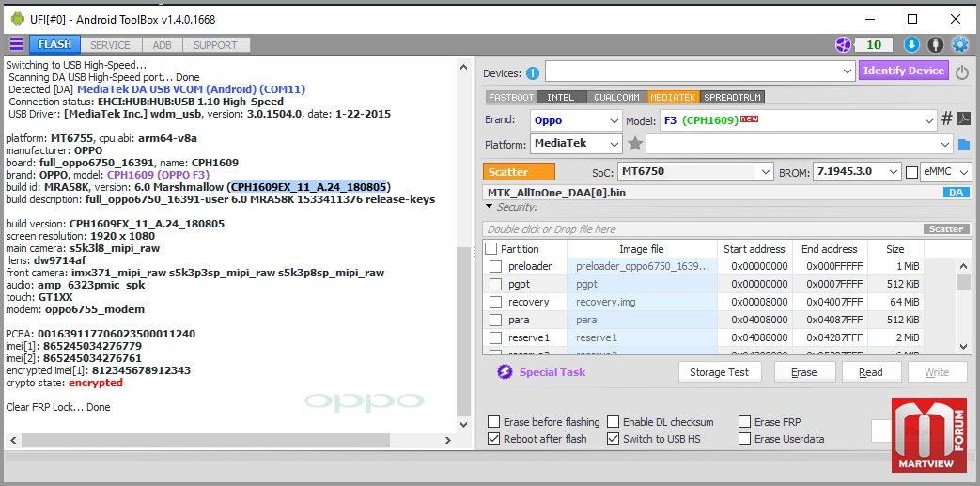Click the purple globe network icon

tap(844, 44)
